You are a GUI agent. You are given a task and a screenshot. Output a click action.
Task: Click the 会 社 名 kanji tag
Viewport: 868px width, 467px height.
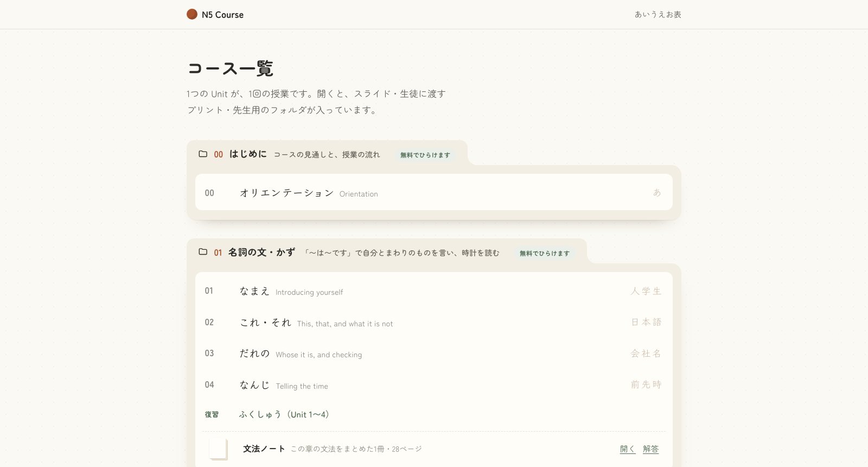tap(646, 354)
